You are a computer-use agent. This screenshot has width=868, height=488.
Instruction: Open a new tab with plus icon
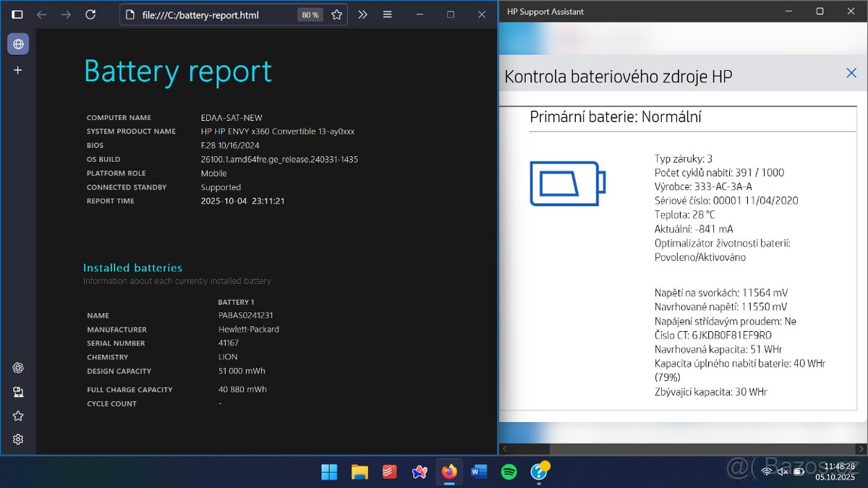tap(18, 70)
